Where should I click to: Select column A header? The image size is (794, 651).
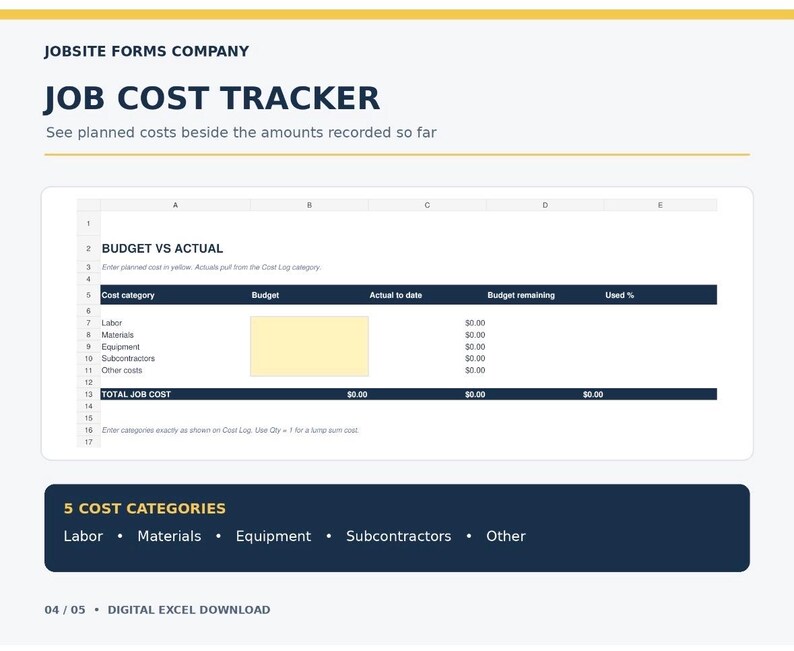point(175,205)
